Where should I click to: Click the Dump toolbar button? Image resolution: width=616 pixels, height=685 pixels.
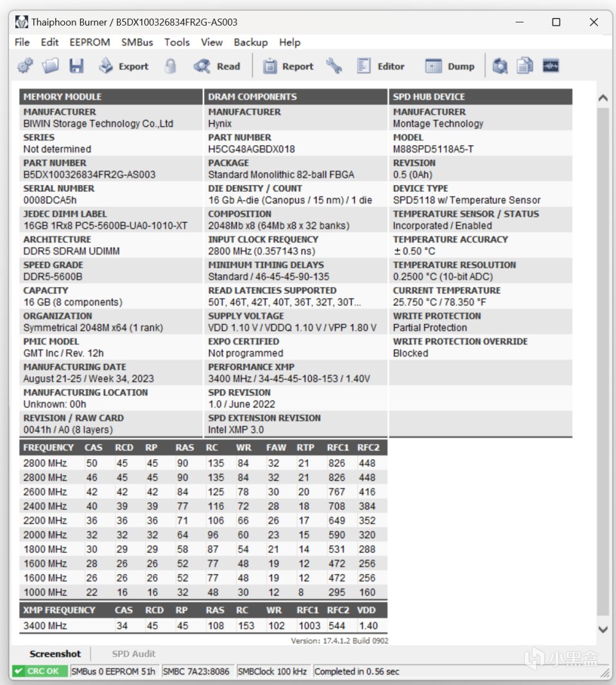(450, 66)
